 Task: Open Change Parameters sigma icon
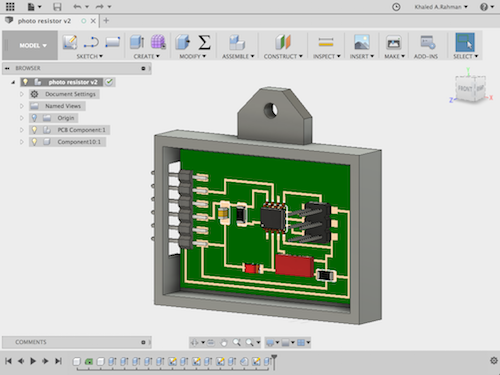tap(204, 42)
